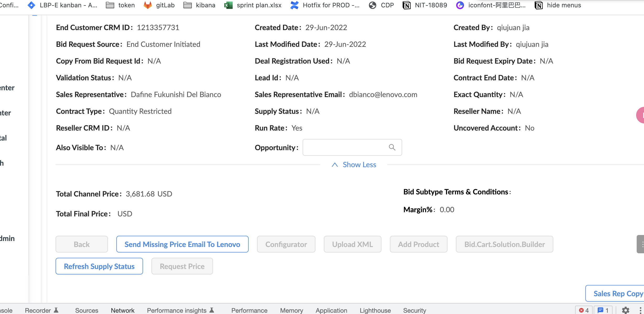Switch to the Application DevTools tab
Screen dimensions: 644x314
click(x=331, y=310)
